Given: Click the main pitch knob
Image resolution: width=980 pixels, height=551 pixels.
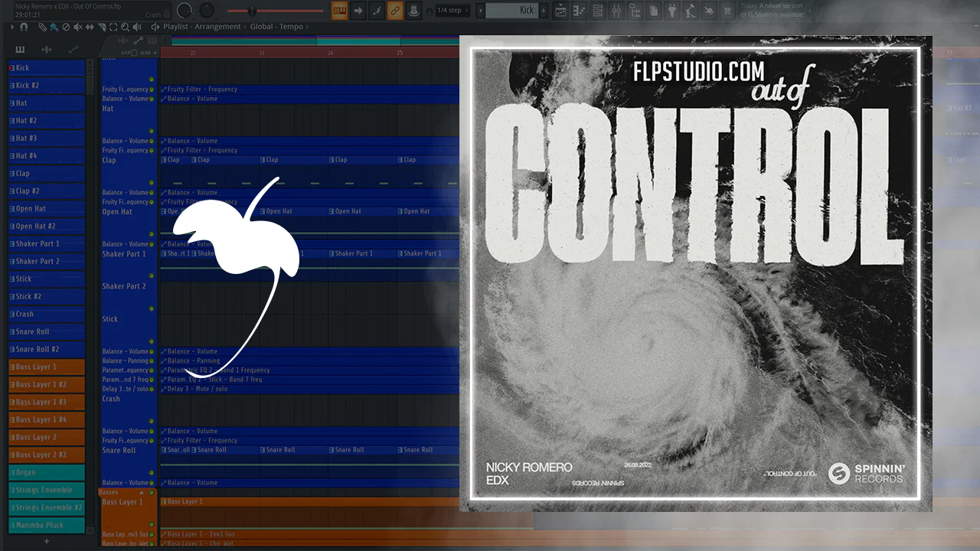Looking at the screenshot, I should 207,11.
